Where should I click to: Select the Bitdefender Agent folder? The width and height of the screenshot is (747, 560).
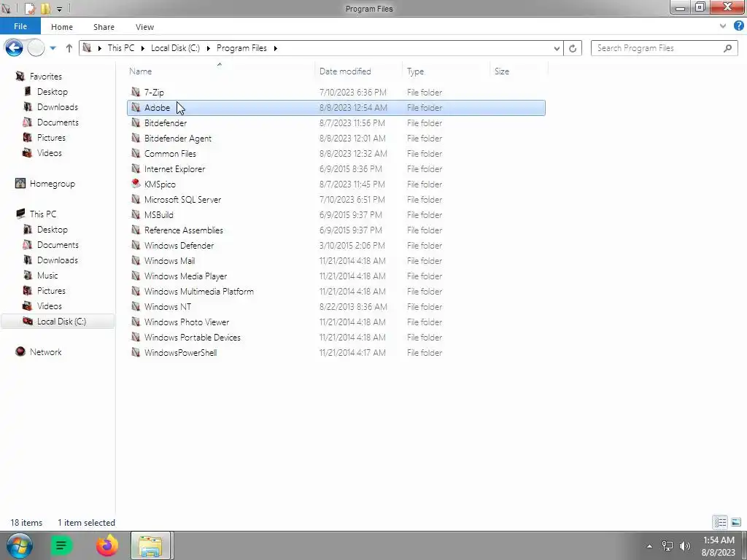coord(336,138)
